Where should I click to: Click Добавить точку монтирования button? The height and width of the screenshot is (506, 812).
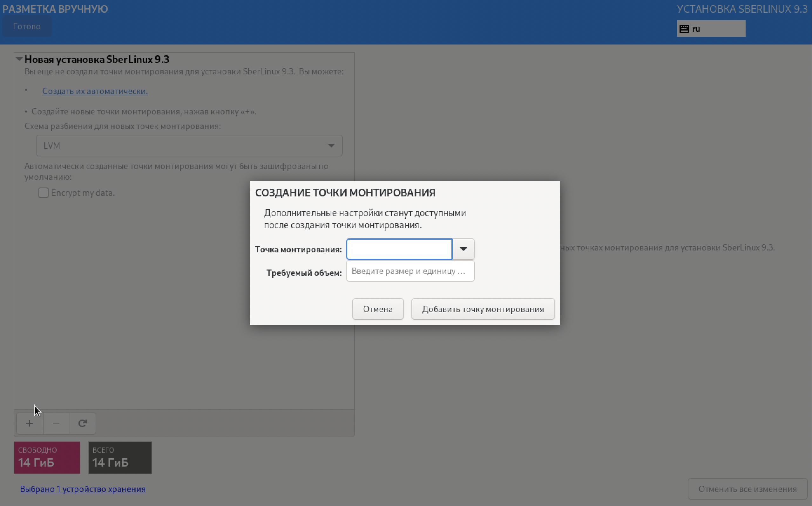[x=483, y=309]
